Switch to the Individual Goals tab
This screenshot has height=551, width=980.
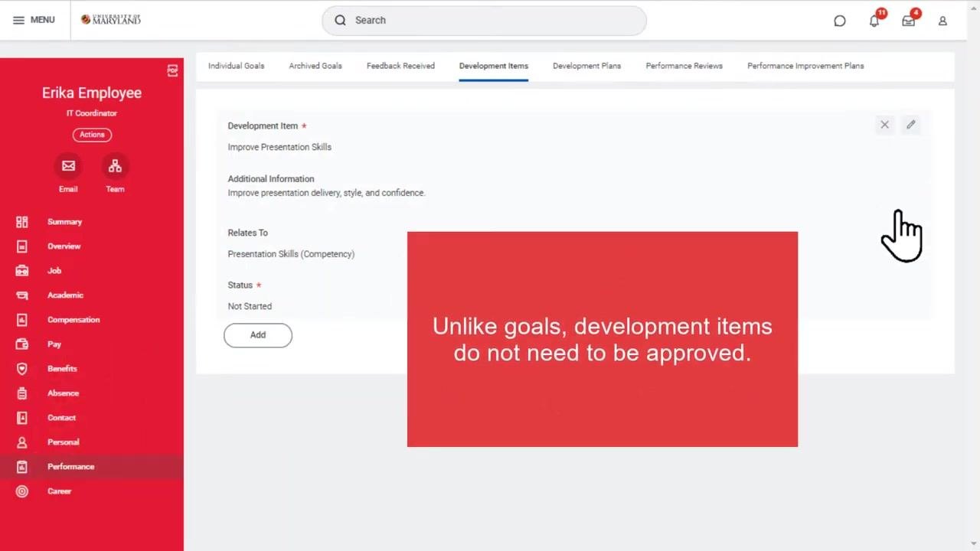coord(237,66)
